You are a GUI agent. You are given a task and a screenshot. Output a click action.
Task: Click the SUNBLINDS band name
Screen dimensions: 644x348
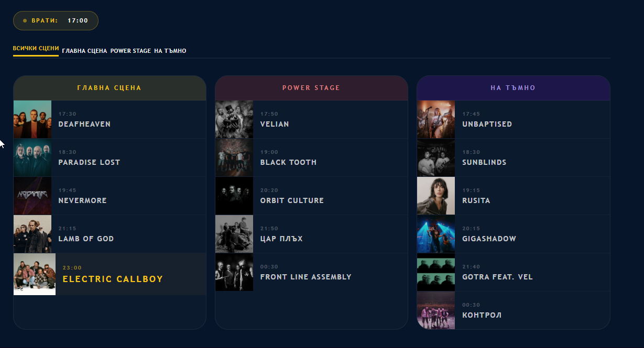tap(484, 162)
